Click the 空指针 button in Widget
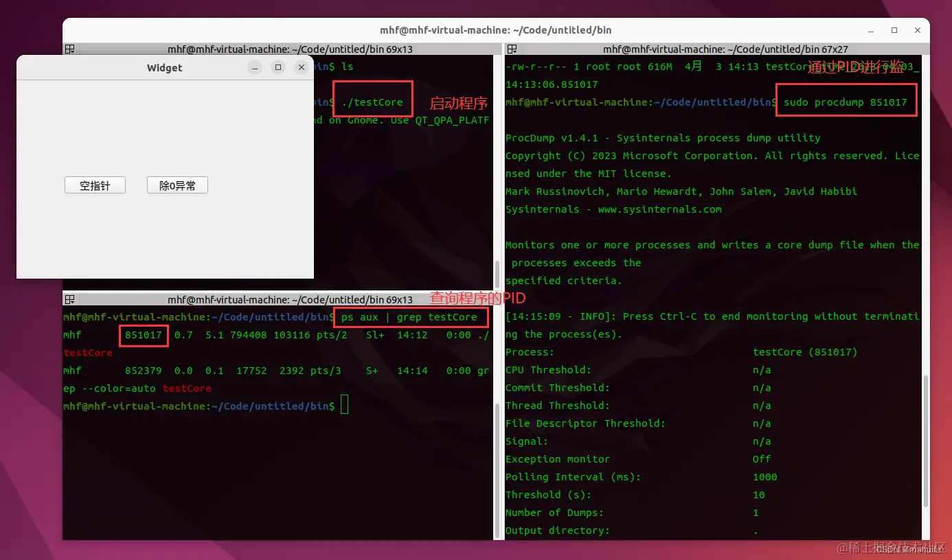 pos(95,185)
